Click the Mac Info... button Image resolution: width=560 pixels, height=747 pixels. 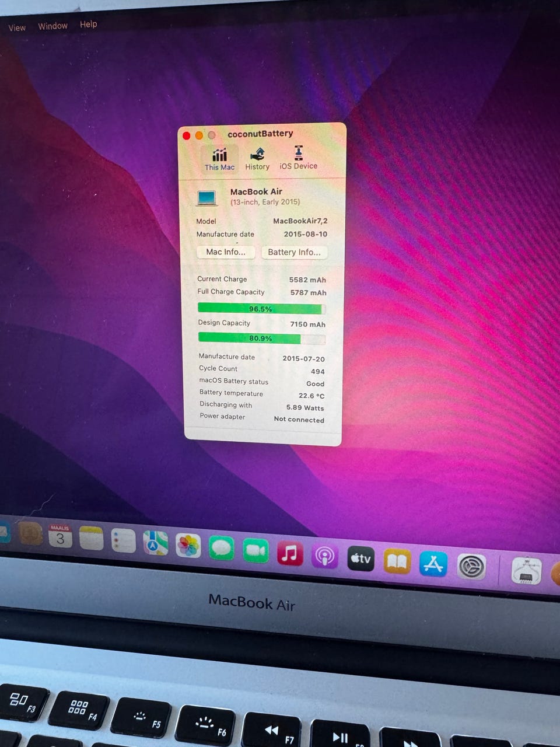[x=226, y=252]
